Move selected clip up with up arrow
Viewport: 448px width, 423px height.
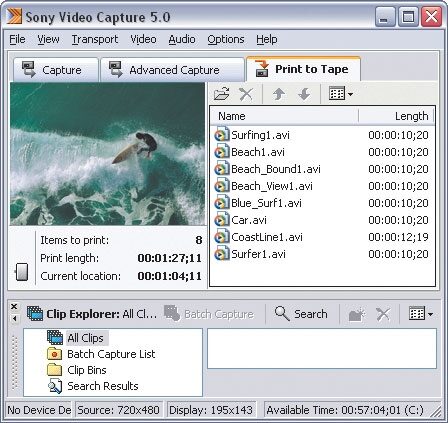point(279,94)
